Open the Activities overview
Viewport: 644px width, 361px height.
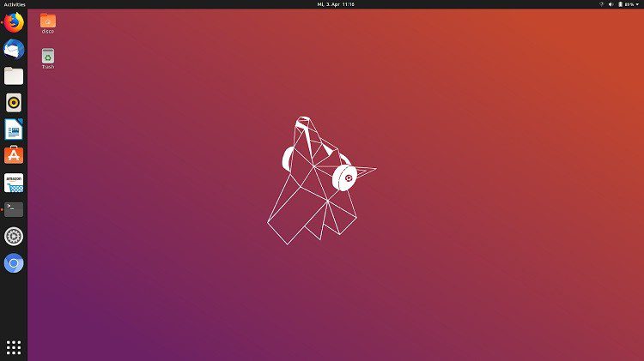tap(15, 4)
